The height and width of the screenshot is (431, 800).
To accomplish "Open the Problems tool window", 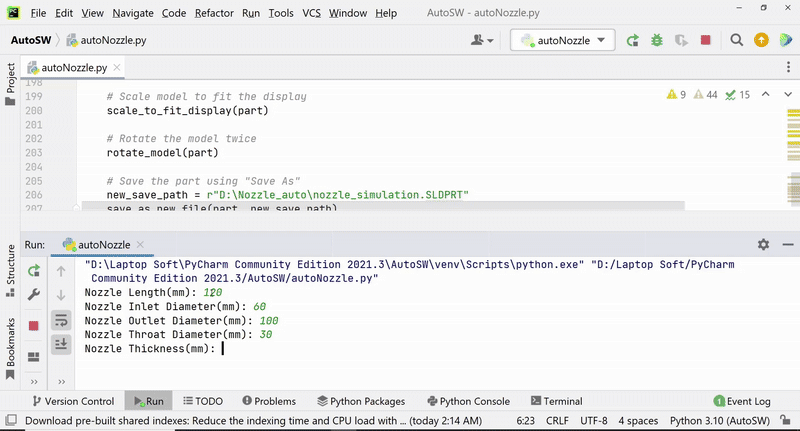I will pos(269,401).
